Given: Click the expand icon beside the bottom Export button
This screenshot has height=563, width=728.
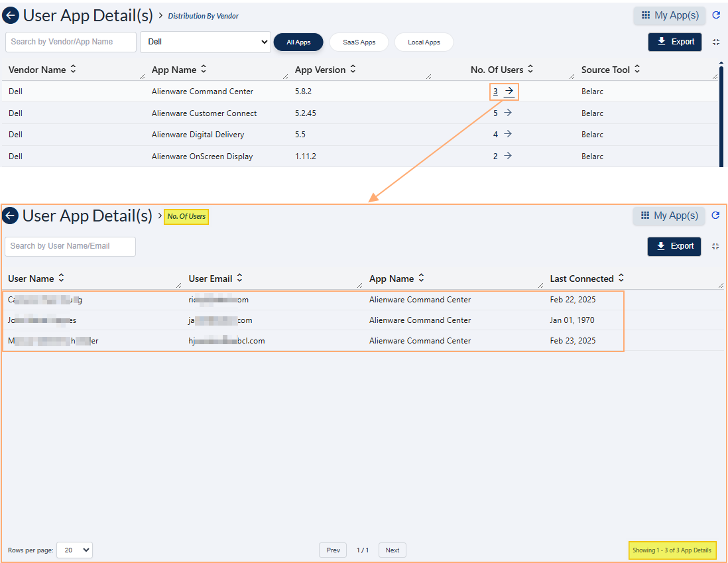Looking at the screenshot, I should point(715,246).
